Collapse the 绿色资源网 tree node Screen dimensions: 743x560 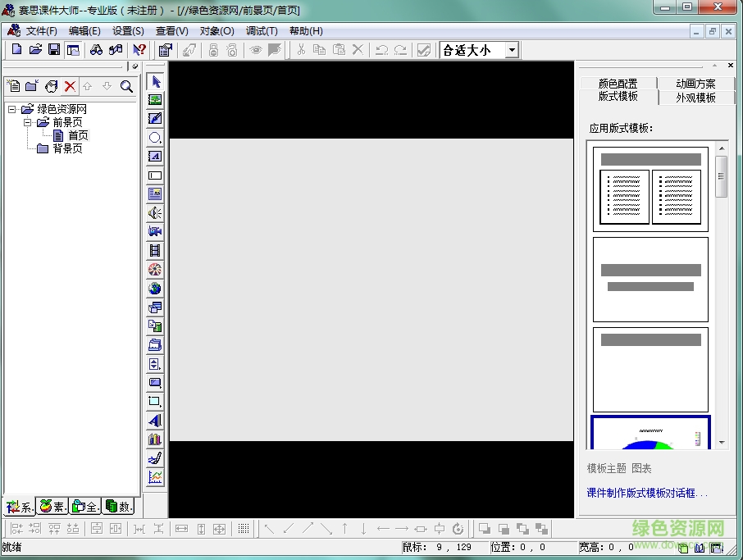pos(11,109)
